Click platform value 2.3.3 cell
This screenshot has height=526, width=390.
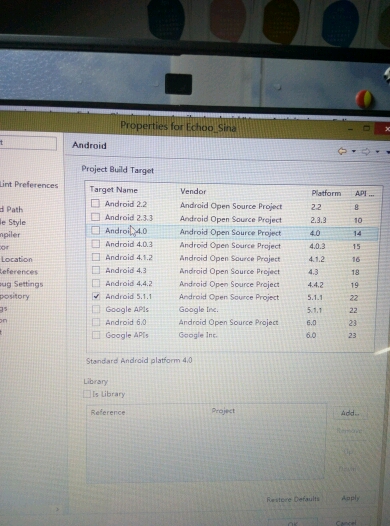[x=318, y=220]
